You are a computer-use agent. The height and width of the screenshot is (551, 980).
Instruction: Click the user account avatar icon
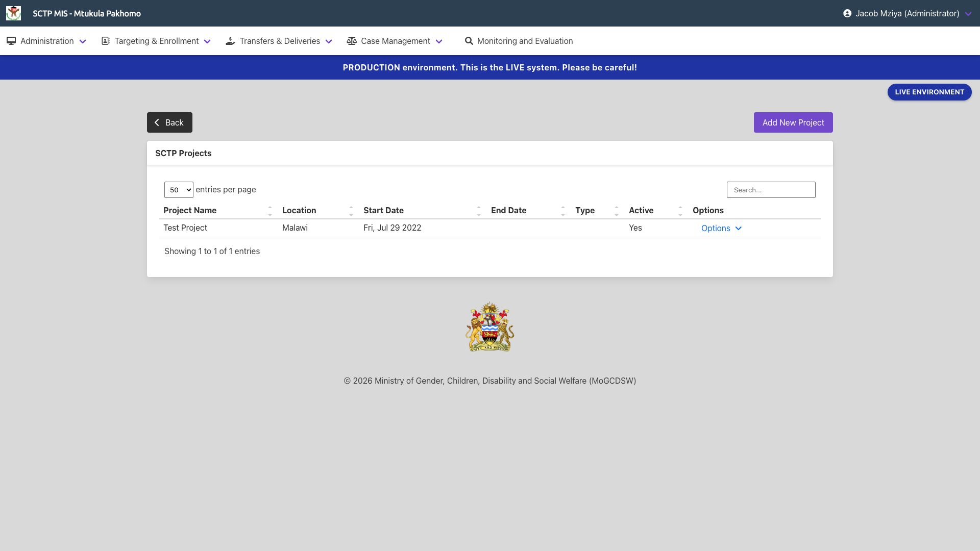pyautogui.click(x=847, y=13)
